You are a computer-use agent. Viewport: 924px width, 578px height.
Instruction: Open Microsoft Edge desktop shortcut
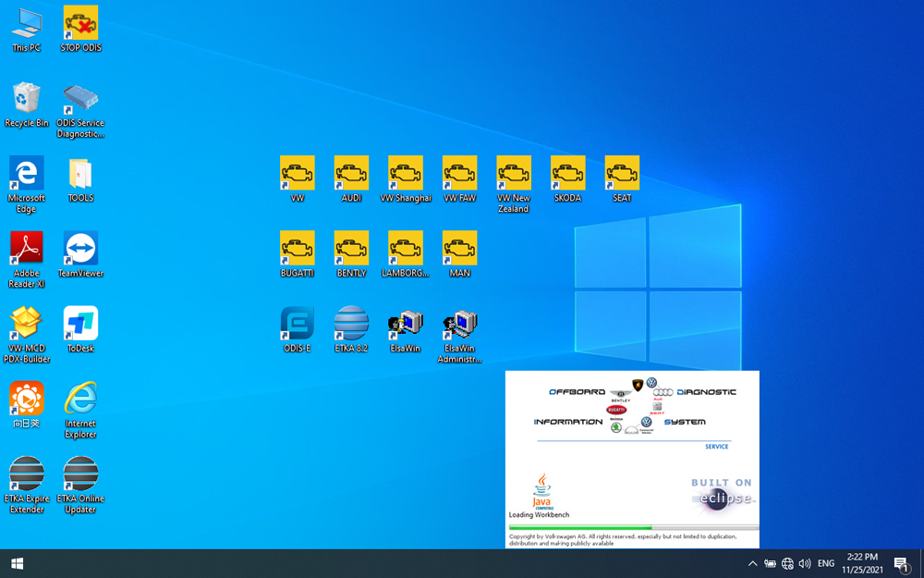(x=27, y=185)
